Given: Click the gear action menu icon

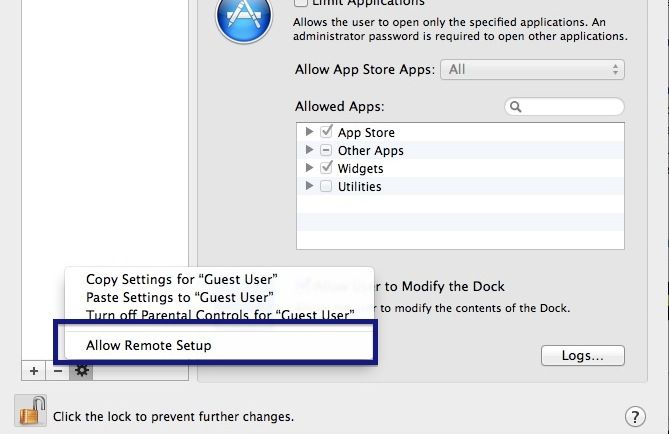Looking at the screenshot, I should 82,370.
